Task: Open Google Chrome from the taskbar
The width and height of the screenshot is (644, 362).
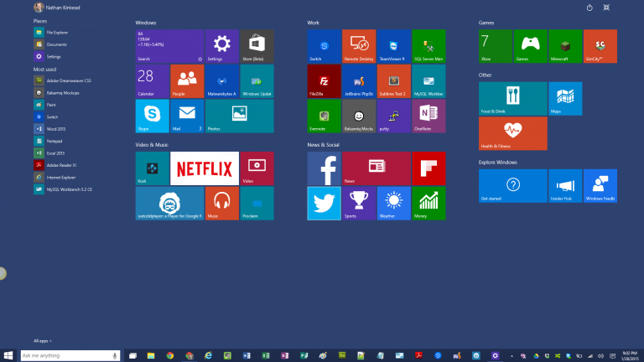Action: [x=170, y=355]
